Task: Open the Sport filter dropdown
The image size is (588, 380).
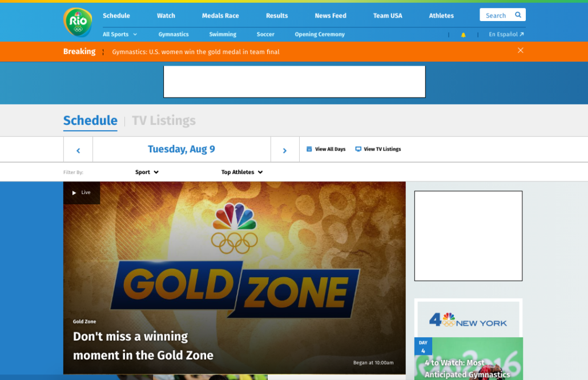Action: click(x=147, y=172)
